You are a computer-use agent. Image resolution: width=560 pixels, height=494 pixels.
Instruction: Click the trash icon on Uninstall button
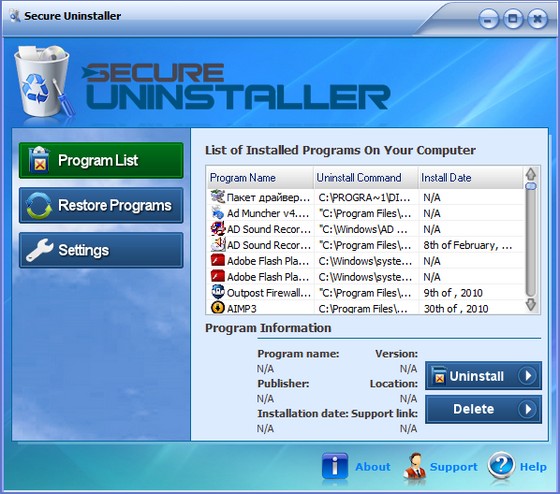(439, 376)
